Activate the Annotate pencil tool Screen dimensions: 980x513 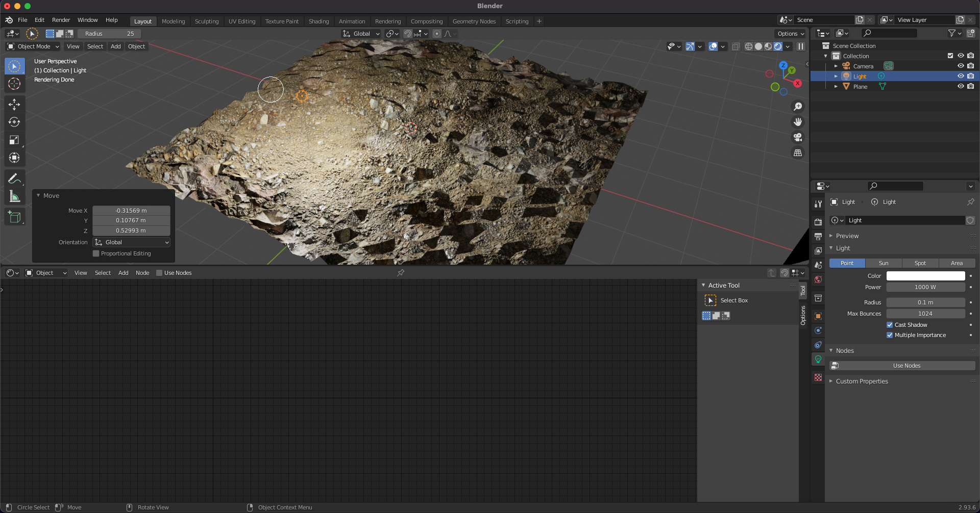[14, 178]
